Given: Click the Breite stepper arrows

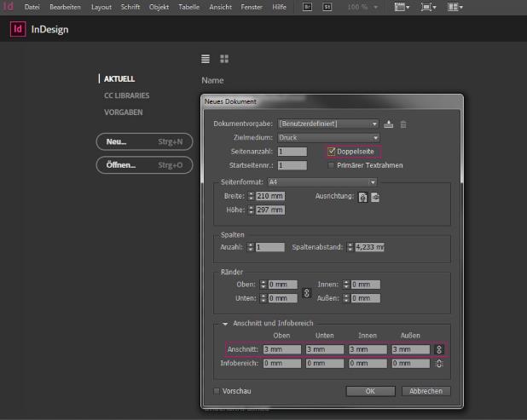Looking at the screenshot, I should (251, 196).
